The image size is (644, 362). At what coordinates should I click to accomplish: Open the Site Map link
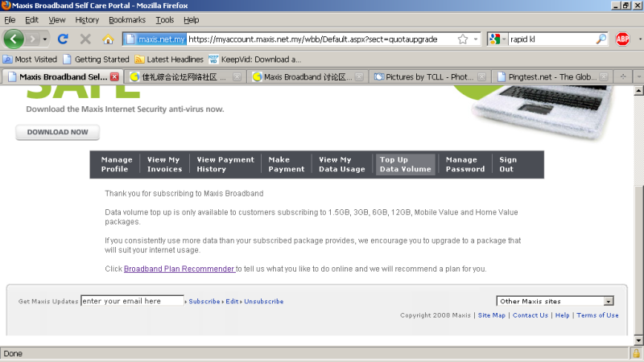(491, 315)
